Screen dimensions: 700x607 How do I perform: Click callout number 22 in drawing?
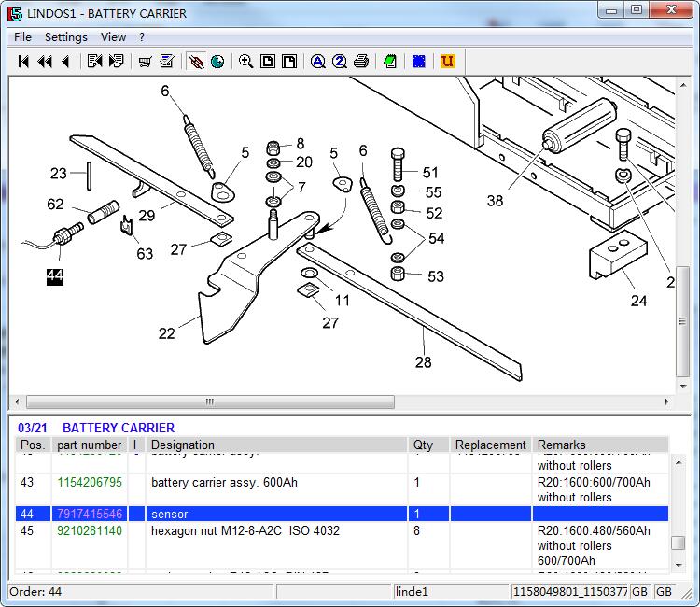click(166, 333)
